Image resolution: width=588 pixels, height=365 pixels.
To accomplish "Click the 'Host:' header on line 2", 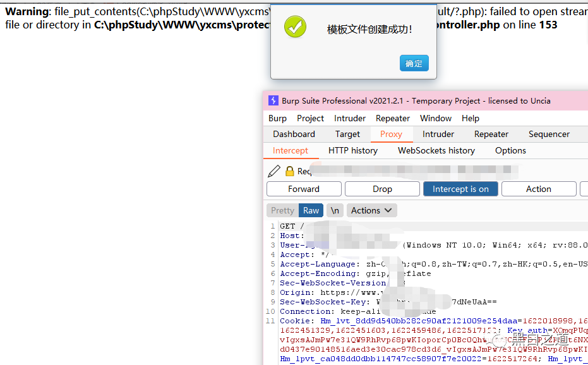I will (x=292, y=236).
